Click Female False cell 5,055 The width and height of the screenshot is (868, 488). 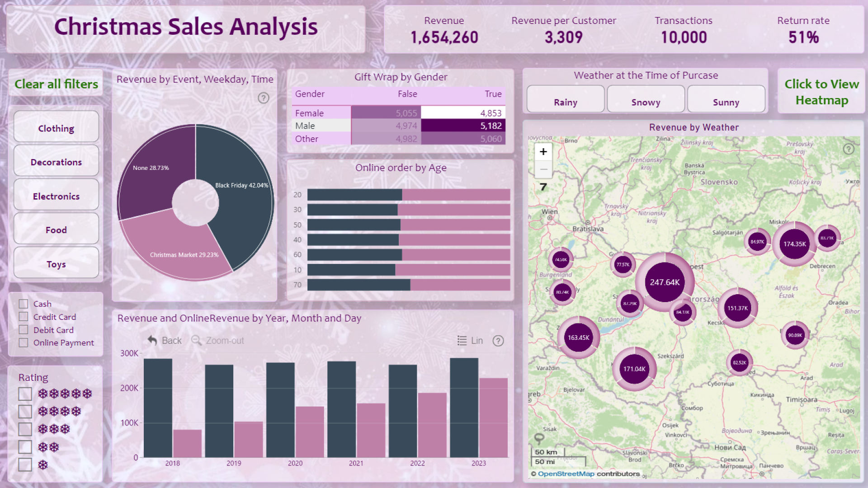(x=386, y=113)
